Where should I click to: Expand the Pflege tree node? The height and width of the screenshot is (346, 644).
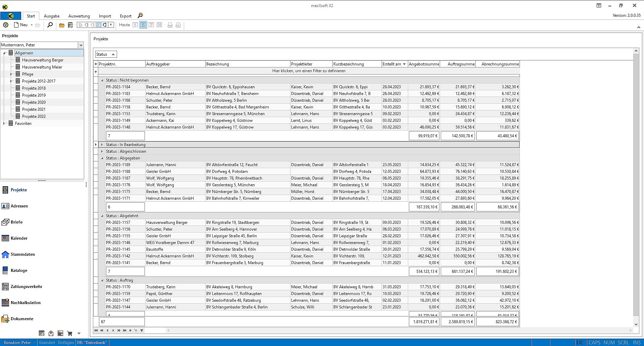(x=11, y=74)
